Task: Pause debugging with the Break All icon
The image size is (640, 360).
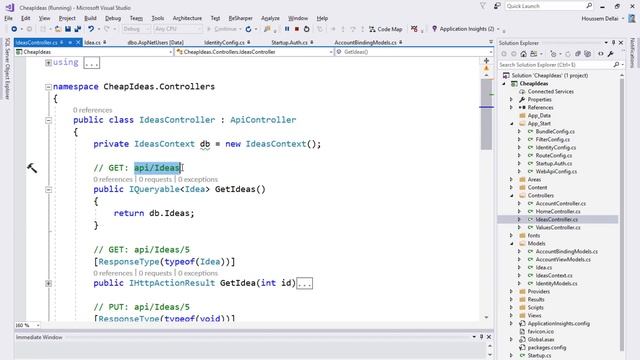Action: (x=287, y=29)
